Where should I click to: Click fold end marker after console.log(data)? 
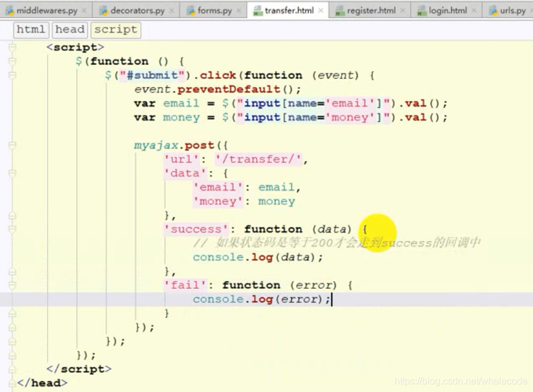[13, 271]
